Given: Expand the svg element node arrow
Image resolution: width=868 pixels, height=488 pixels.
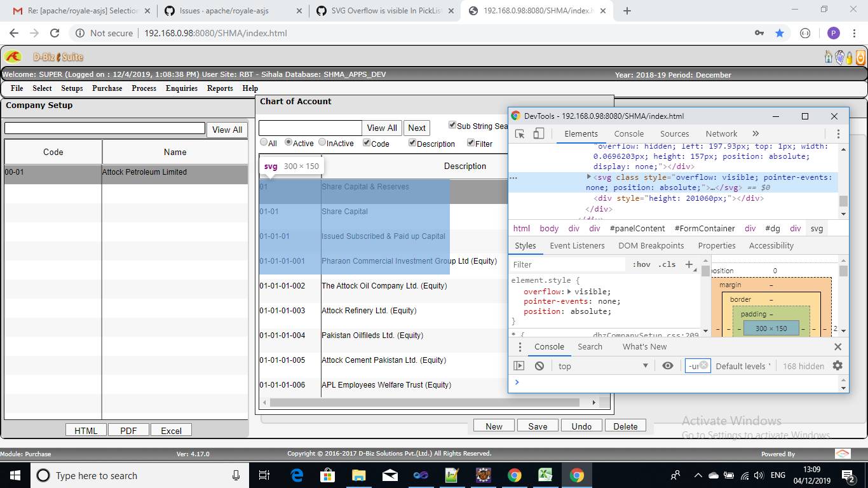Looking at the screenshot, I should point(589,177).
